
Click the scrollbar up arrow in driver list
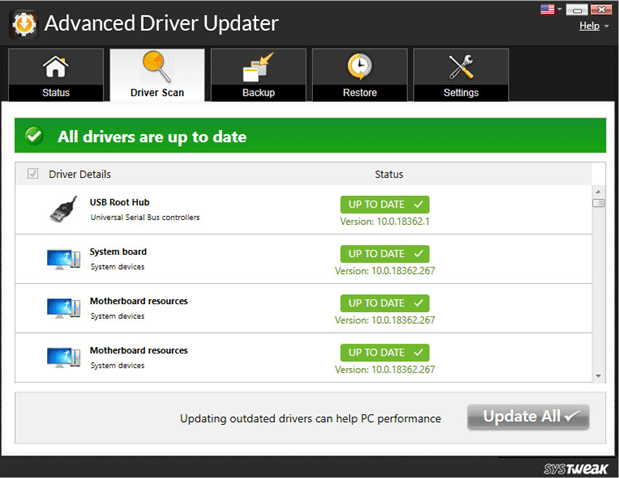coord(598,192)
